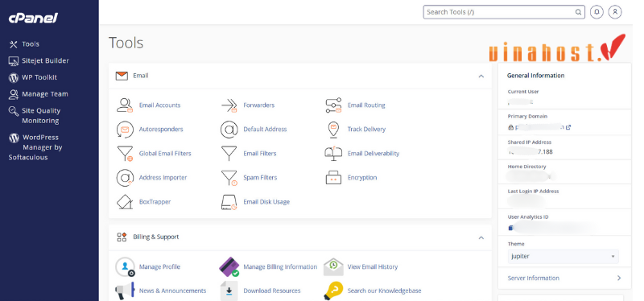Click the Manage Billing Information link
Viewport: 644px width, 301px height.
click(280, 267)
